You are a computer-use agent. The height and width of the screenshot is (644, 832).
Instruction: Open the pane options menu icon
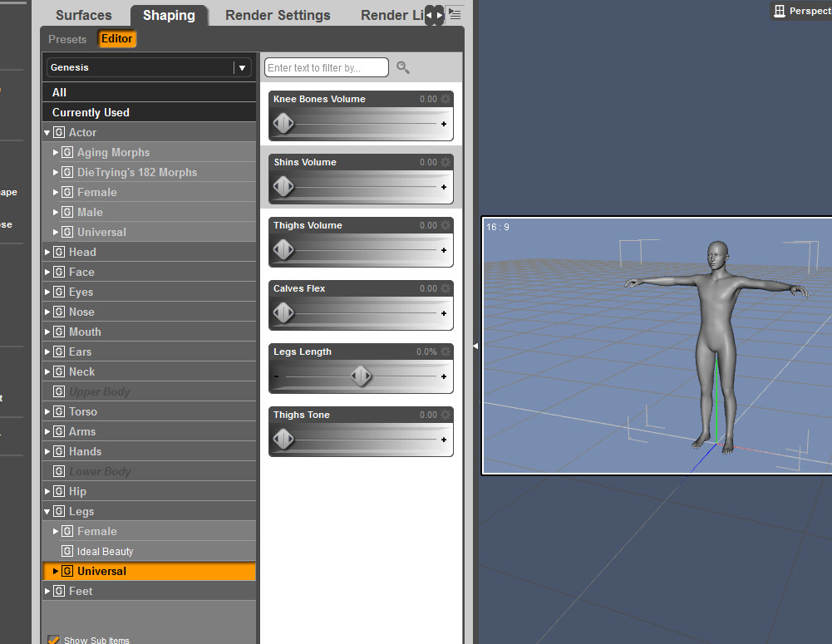pos(455,14)
